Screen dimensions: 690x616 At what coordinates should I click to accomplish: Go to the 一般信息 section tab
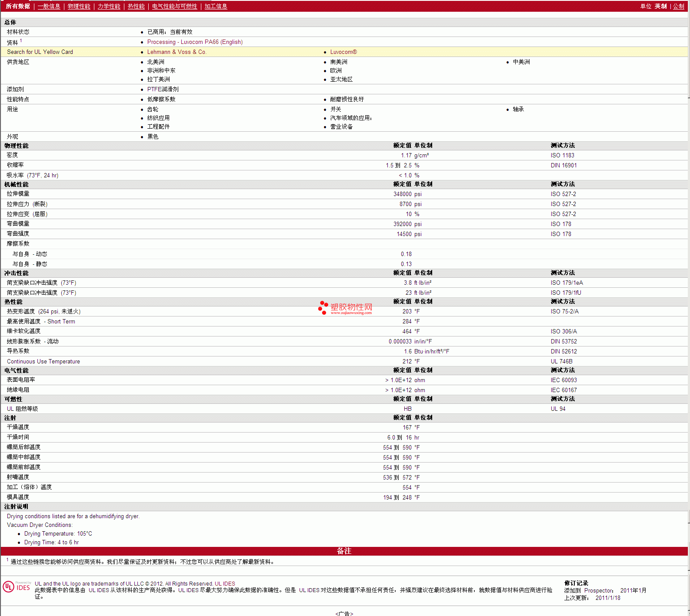pyautogui.click(x=49, y=6)
